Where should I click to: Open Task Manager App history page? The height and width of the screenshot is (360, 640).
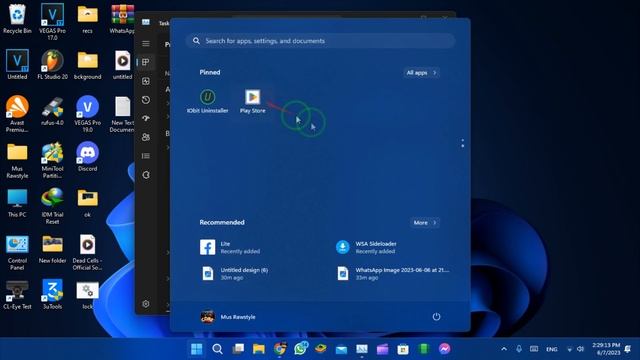146,100
